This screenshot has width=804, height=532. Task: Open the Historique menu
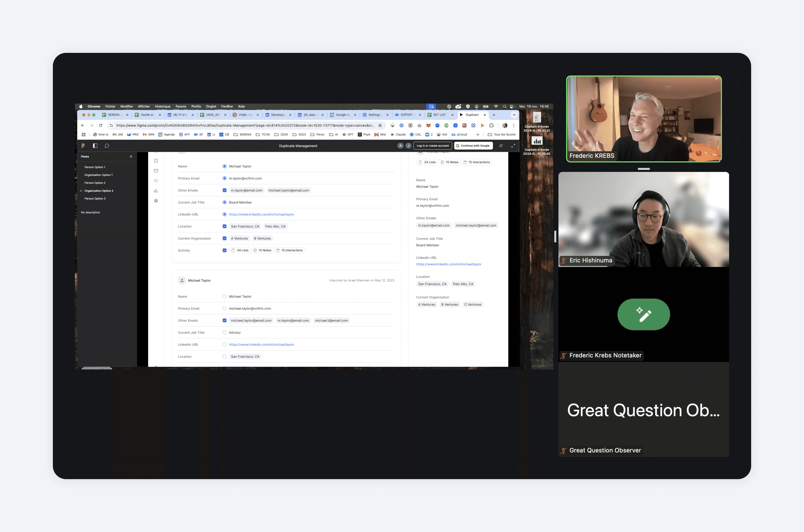162,107
